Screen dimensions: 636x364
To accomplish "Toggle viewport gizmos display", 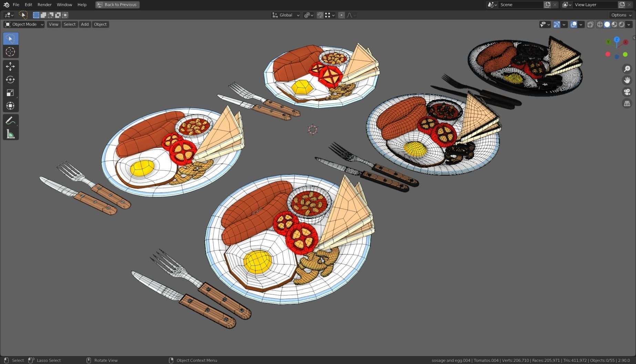I will [x=556, y=24].
